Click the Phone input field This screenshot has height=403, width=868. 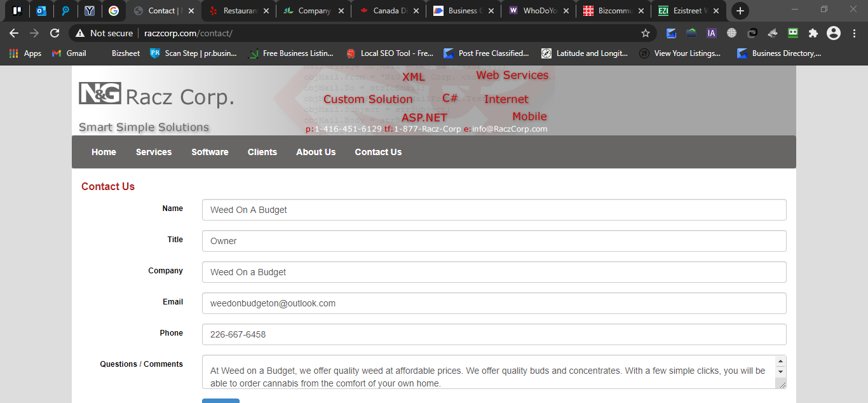(x=494, y=334)
